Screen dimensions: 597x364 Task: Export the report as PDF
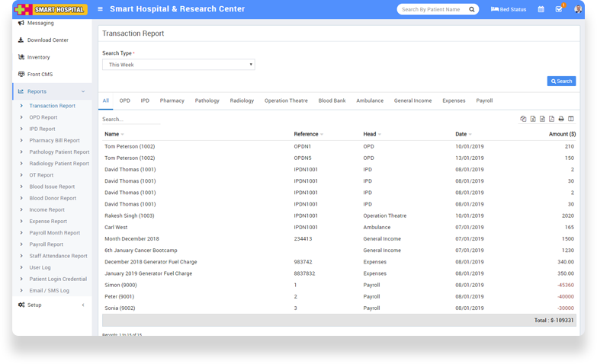point(551,119)
